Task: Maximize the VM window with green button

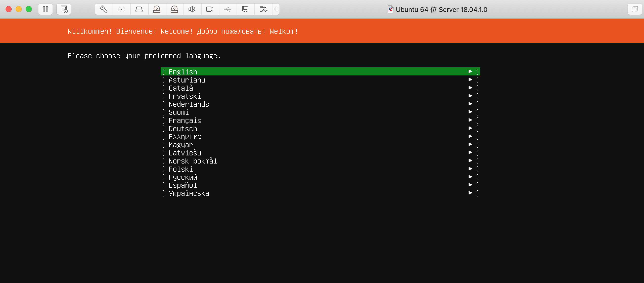Action: point(29,9)
